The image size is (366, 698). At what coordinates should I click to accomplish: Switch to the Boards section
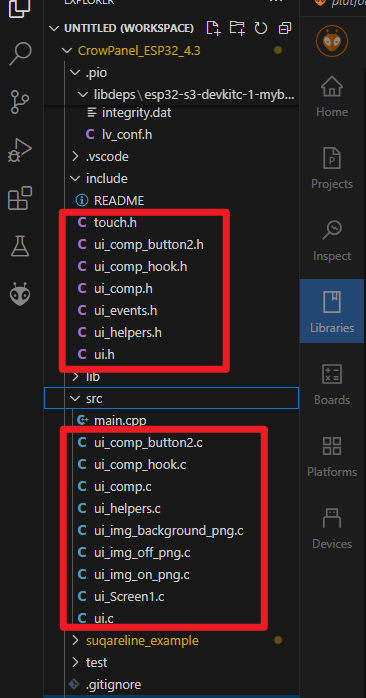(332, 384)
